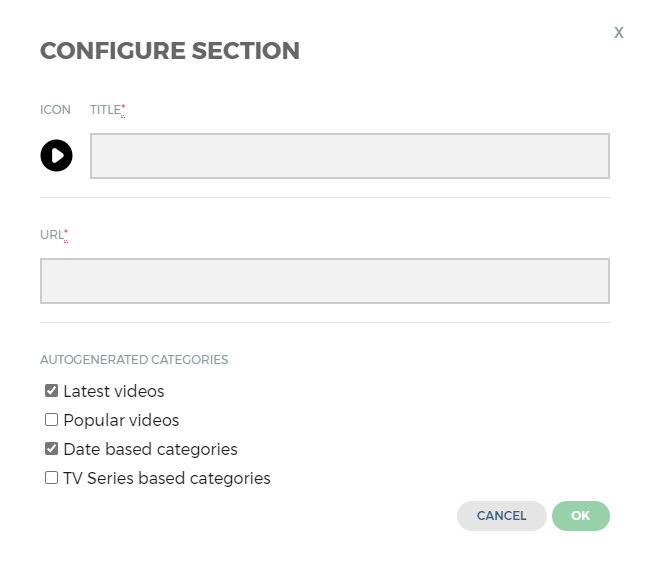Image resolution: width=650 pixels, height=581 pixels.
Task: Click the "Popular videos" label text
Action: pos(121,421)
